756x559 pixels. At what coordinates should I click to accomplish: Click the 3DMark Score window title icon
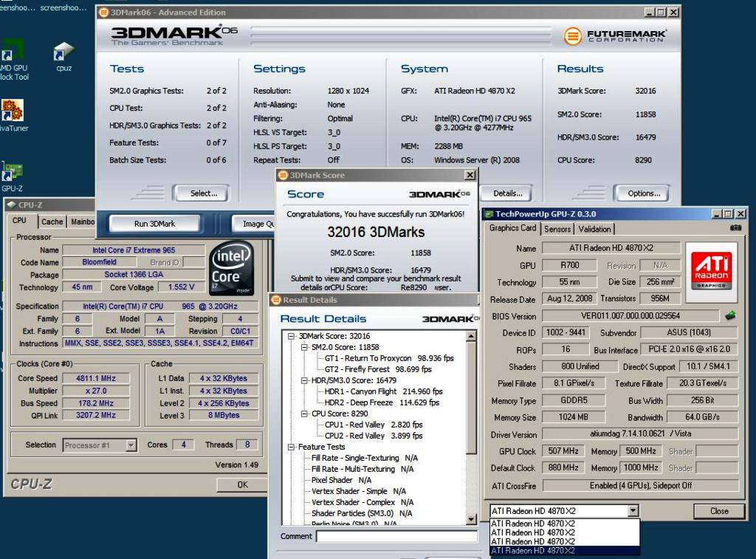point(283,175)
